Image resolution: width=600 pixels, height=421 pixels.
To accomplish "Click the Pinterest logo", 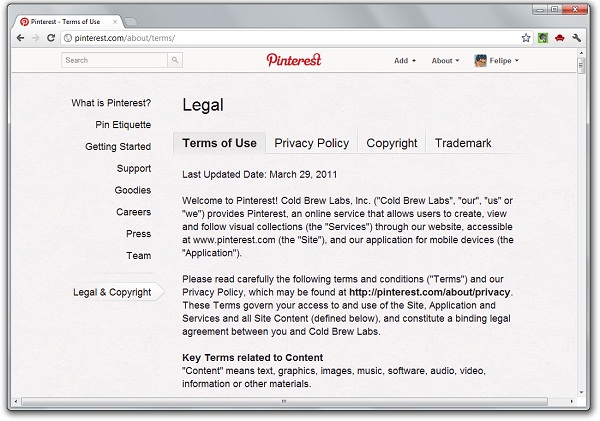I will tap(294, 60).
